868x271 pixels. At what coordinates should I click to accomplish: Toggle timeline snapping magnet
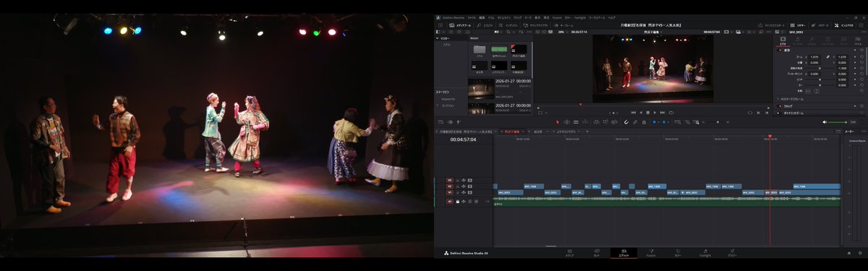coord(626,122)
